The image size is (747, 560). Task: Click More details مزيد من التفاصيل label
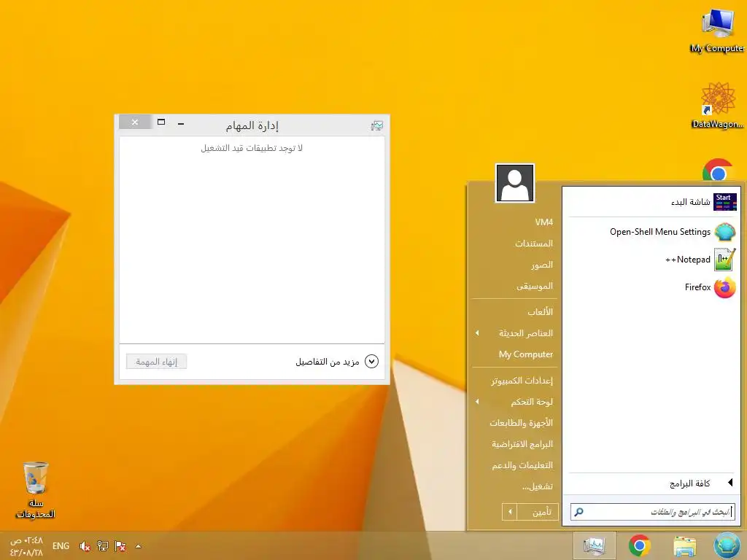tap(328, 362)
